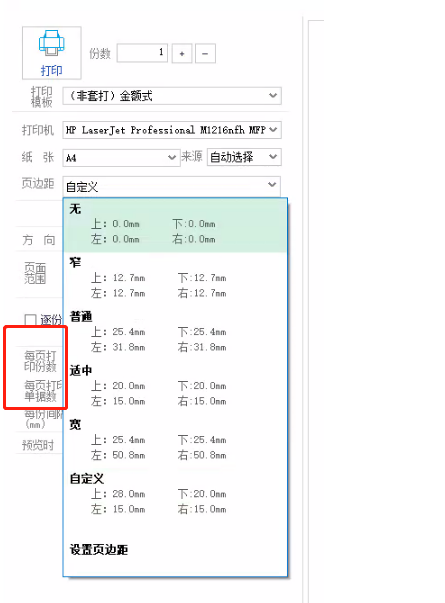This screenshot has height=603, width=445.
Task: Expand the 来源 自动选择 source dropdown
Action: (244, 157)
